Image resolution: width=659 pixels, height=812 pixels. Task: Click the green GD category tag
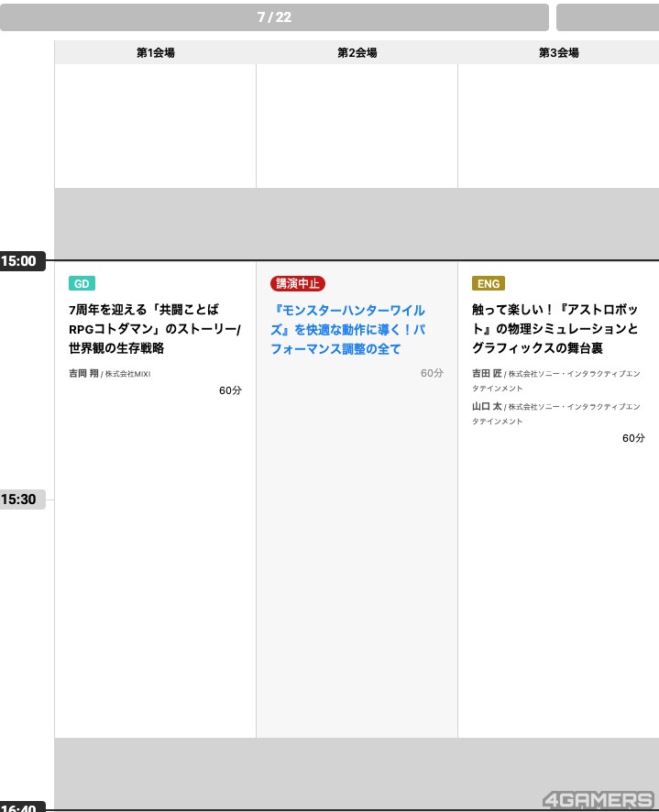pyautogui.click(x=82, y=283)
